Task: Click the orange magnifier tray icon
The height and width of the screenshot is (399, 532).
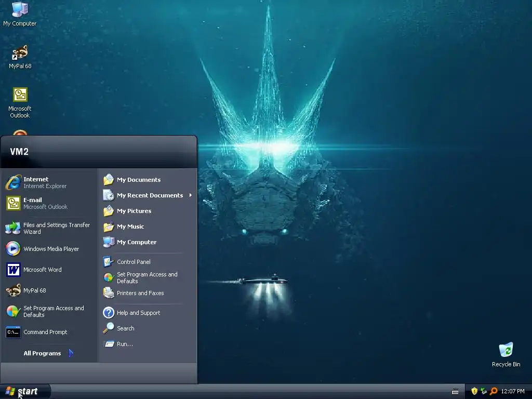Action: pos(494,391)
